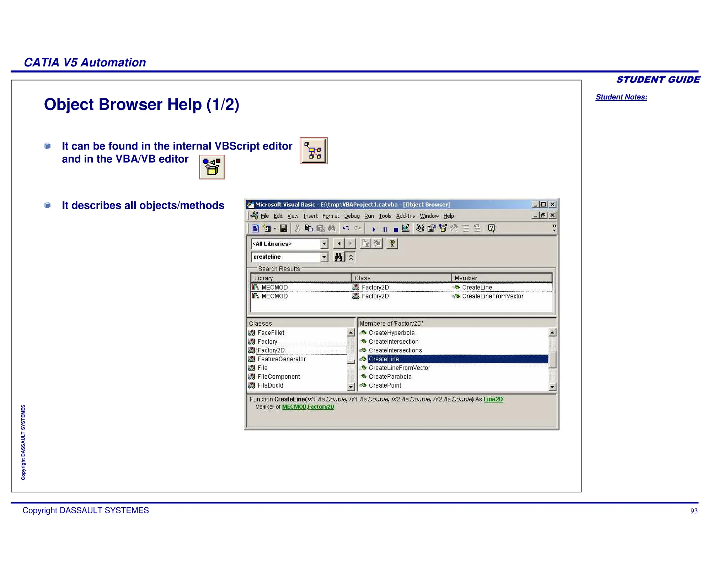Open the Insert UserForm dropdown arrow
The width and height of the screenshot is (728, 562).
click(275, 229)
